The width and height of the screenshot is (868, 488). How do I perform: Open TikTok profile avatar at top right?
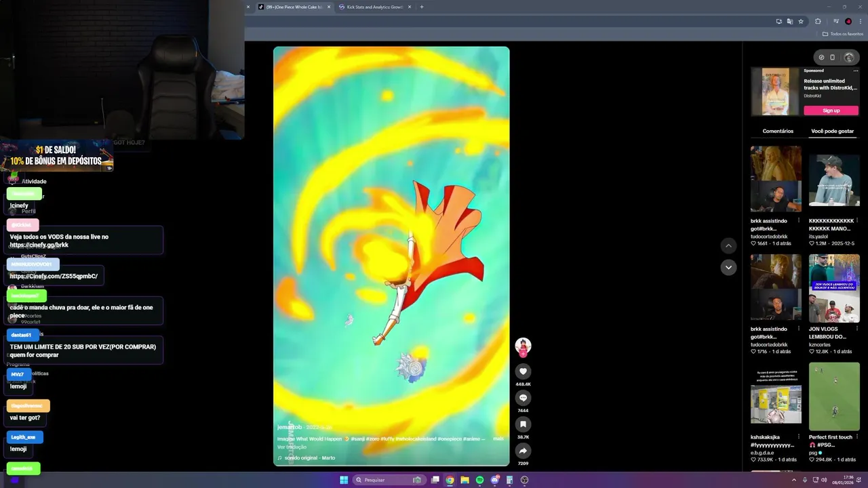(848, 57)
